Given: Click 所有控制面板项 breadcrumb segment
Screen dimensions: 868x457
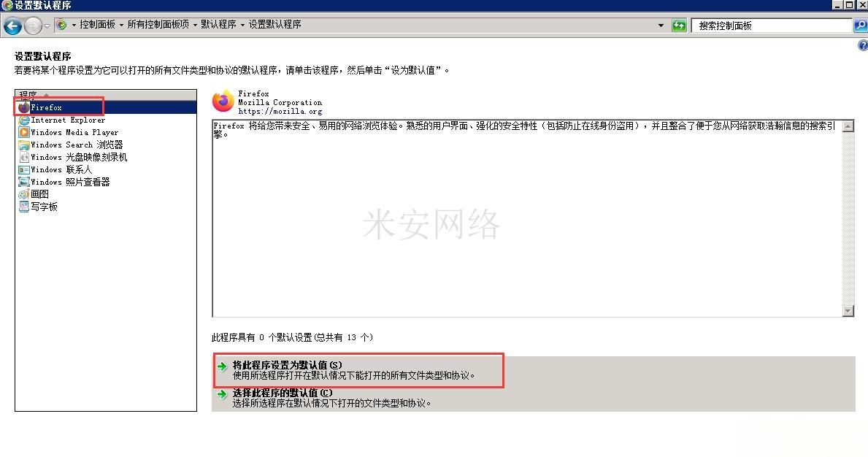Looking at the screenshot, I should 158,24.
